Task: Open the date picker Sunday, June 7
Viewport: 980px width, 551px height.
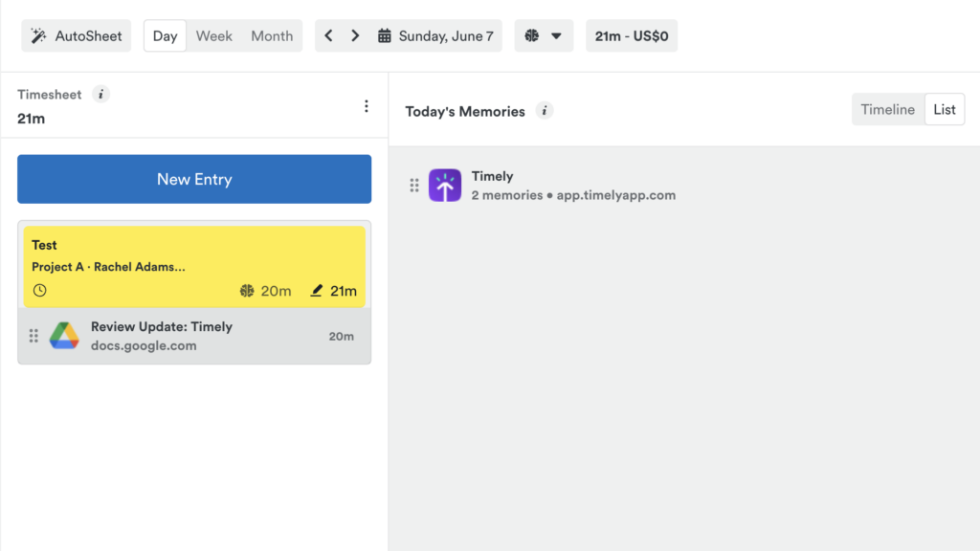Action: 435,35
